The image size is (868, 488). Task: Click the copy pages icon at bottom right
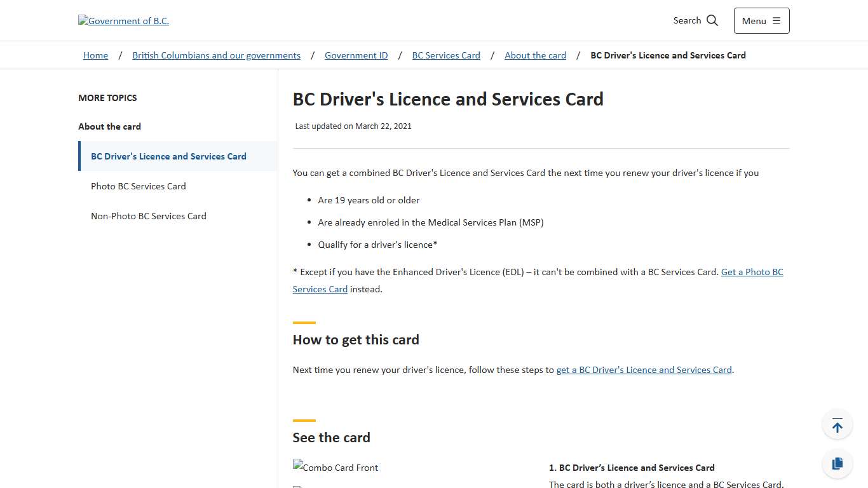point(837,463)
